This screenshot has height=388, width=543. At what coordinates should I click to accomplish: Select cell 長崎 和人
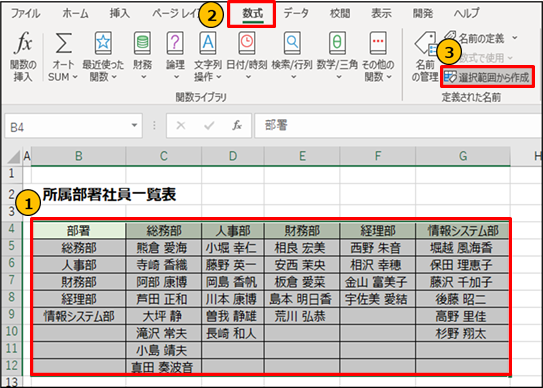click(233, 333)
